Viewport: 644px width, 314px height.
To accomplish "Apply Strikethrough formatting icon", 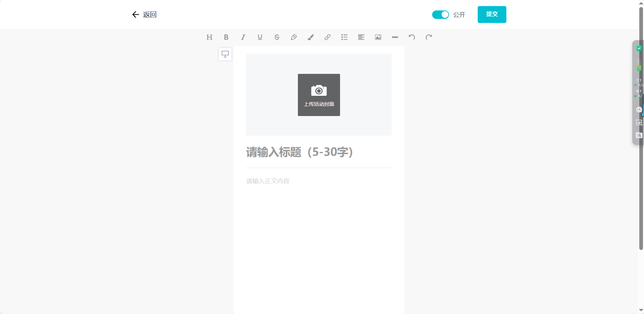I will click(x=277, y=37).
